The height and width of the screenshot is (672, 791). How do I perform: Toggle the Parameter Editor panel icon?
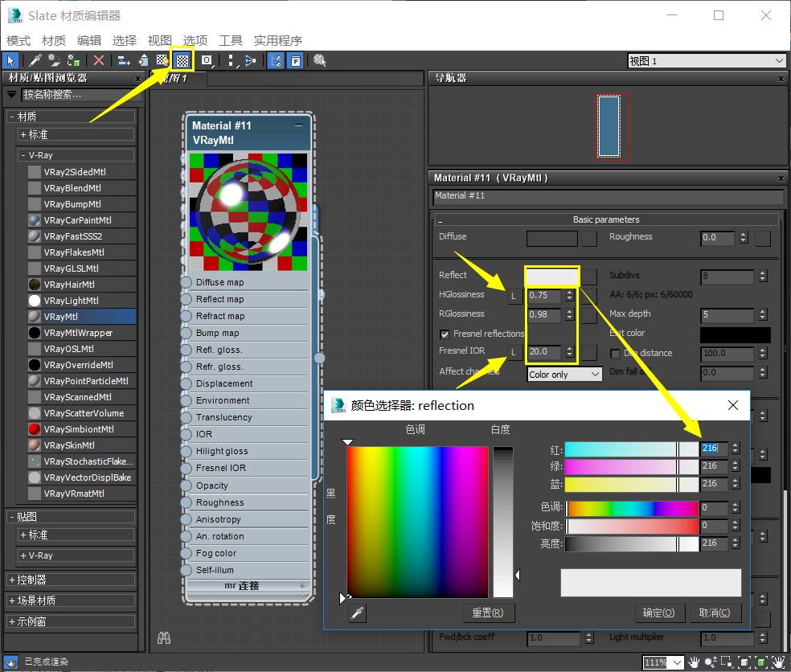[x=296, y=61]
